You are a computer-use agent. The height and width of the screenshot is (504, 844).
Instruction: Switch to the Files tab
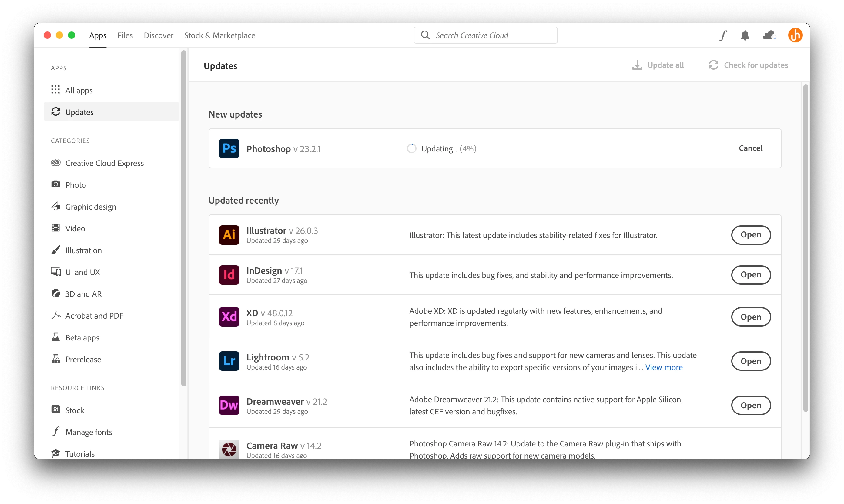click(125, 35)
